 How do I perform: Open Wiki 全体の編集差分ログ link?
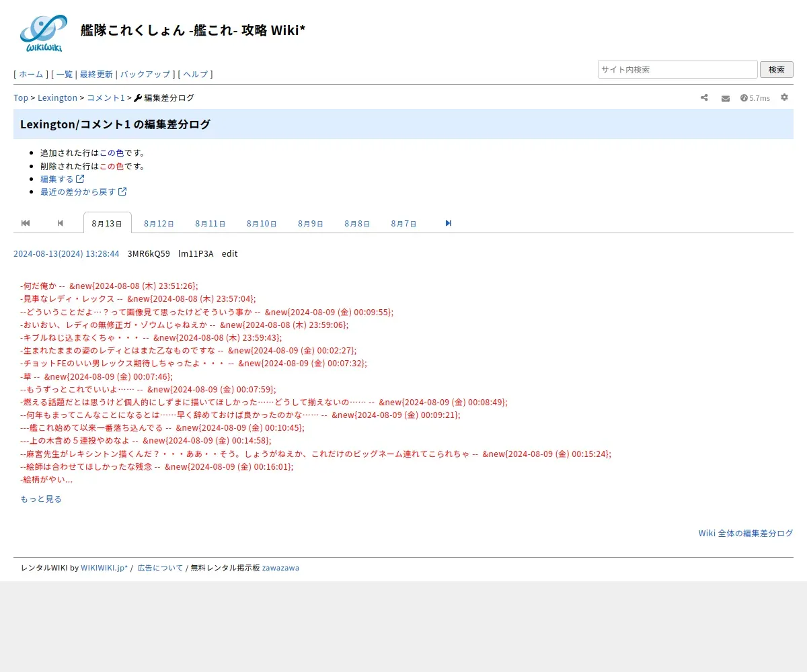pyautogui.click(x=746, y=533)
